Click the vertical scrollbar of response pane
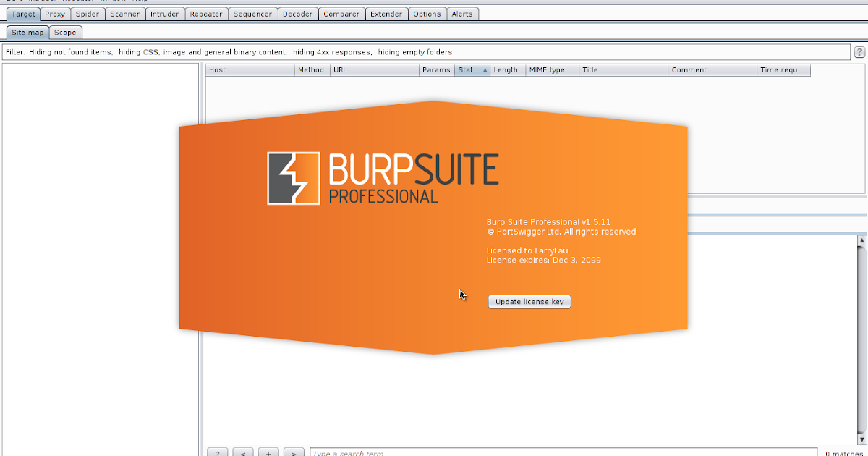The height and width of the screenshot is (456, 868). point(861,339)
